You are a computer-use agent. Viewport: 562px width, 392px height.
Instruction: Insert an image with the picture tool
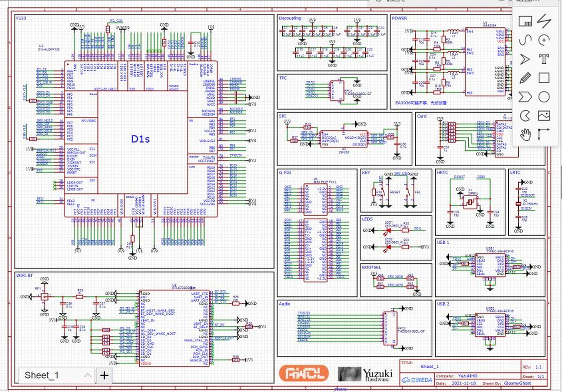point(544,116)
